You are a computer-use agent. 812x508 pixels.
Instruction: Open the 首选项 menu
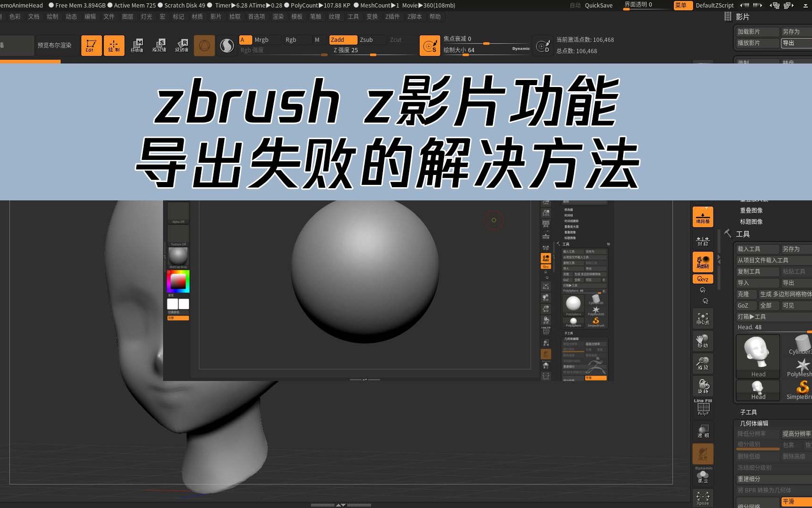click(x=257, y=16)
